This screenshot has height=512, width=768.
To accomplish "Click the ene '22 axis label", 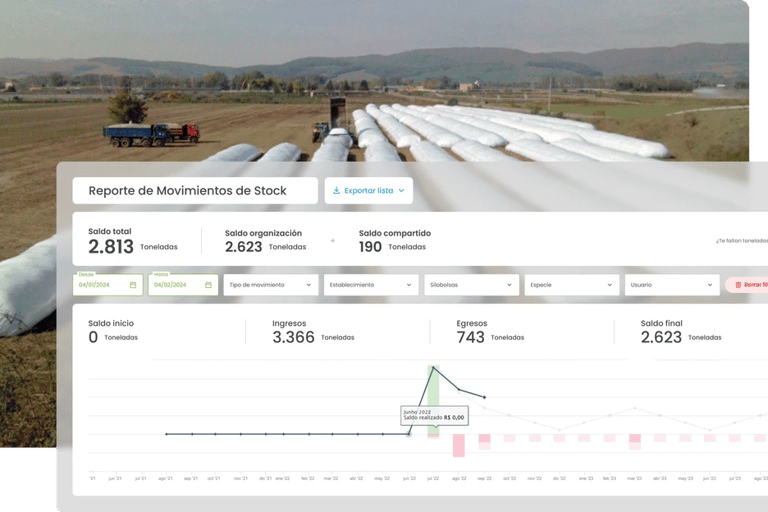I will tap(283, 478).
